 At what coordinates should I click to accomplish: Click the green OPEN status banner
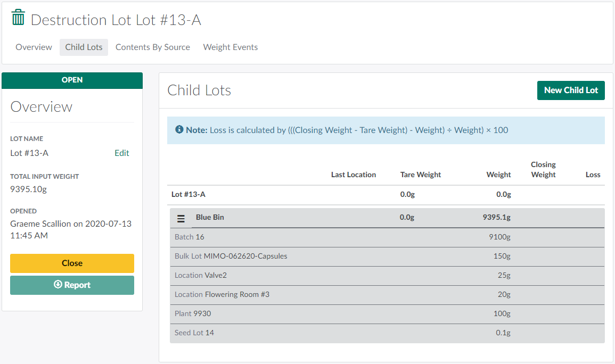tap(72, 80)
